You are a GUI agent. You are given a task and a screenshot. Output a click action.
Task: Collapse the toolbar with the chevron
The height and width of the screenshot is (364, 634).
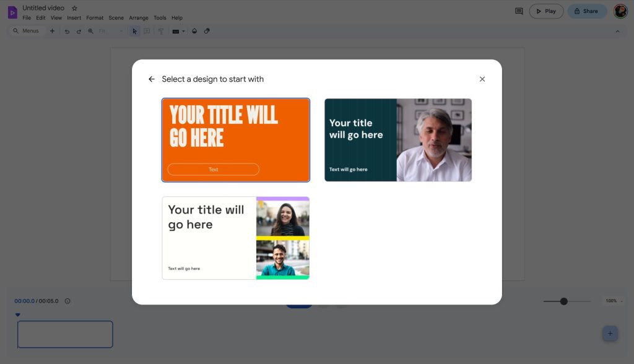coord(617,31)
